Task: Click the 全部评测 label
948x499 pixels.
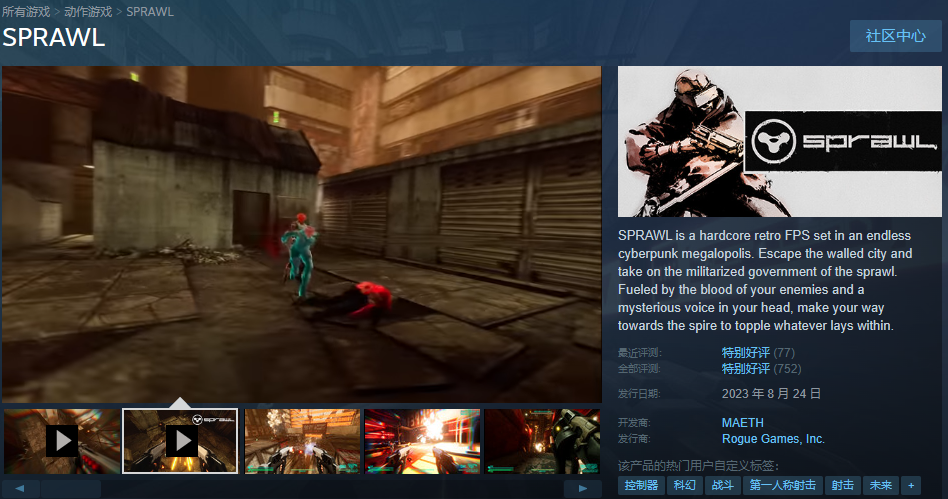Action: click(x=640, y=368)
